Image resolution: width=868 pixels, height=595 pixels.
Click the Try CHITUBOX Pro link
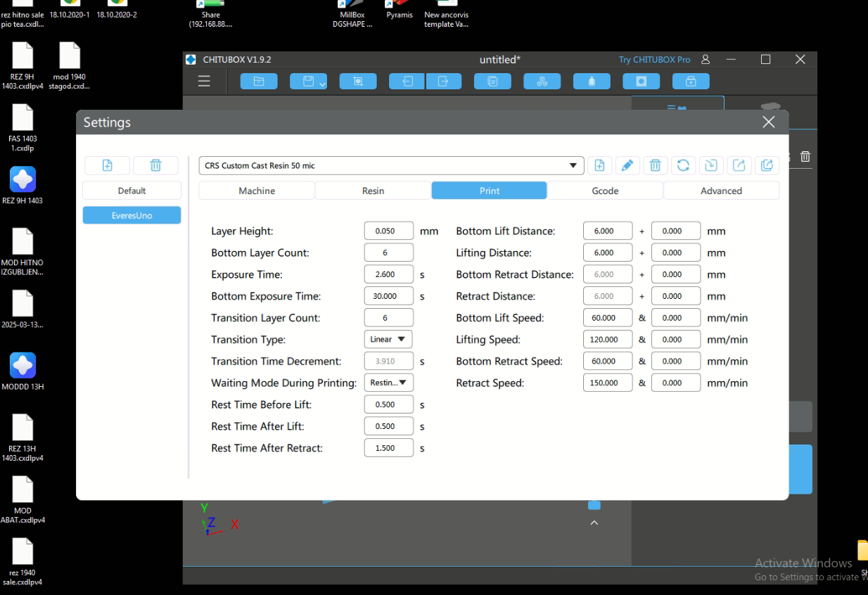pos(654,60)
